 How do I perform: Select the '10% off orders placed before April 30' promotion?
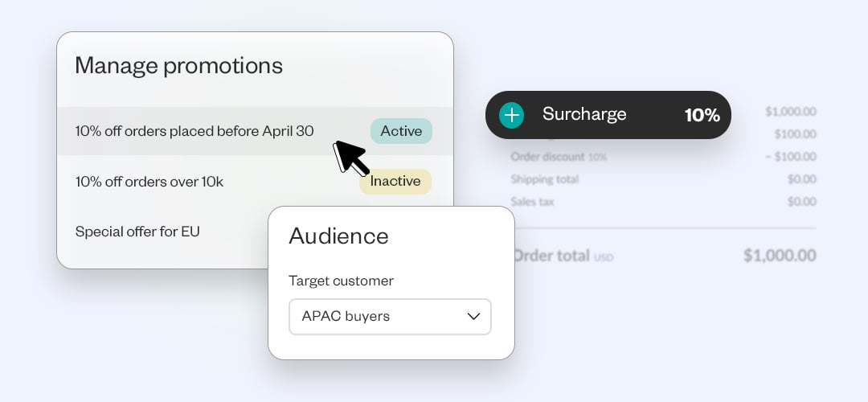coord(256,131)
